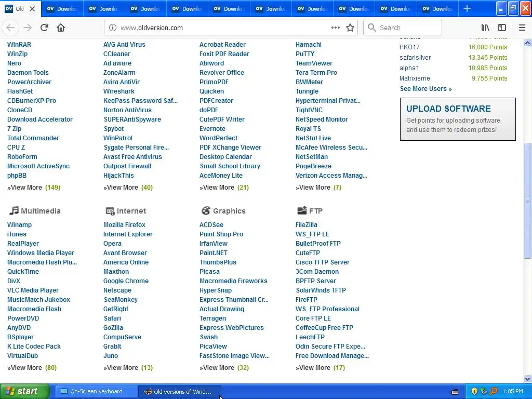Select Old versions of Wind... taskbar item
This screenshot has width=532, height=399.
coord(180,392)
